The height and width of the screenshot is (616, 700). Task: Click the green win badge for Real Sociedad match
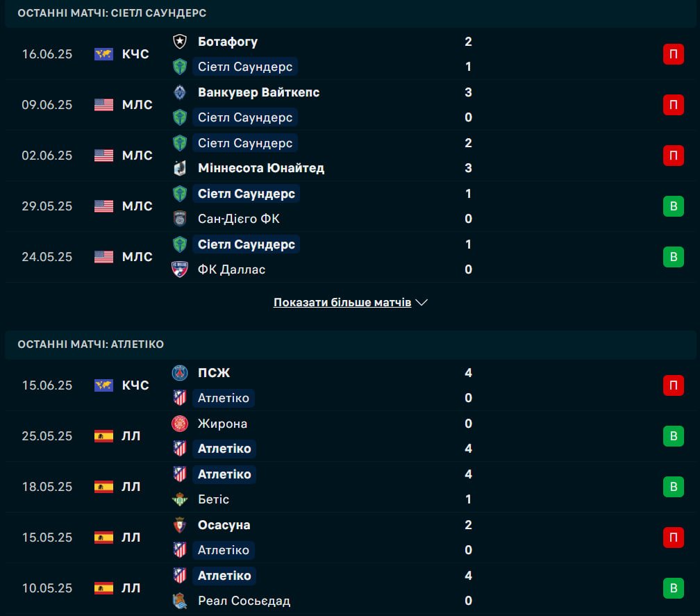tap(673, 588)
